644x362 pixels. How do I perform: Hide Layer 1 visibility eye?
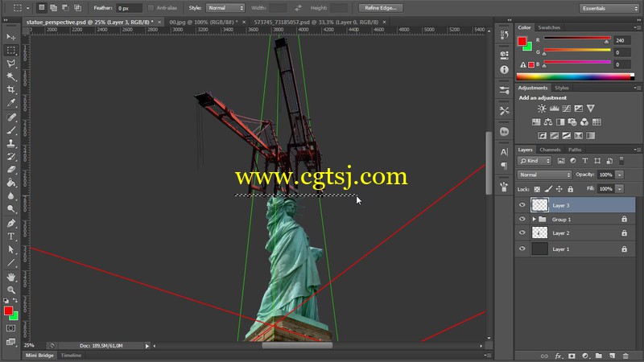tap(522, 249)
